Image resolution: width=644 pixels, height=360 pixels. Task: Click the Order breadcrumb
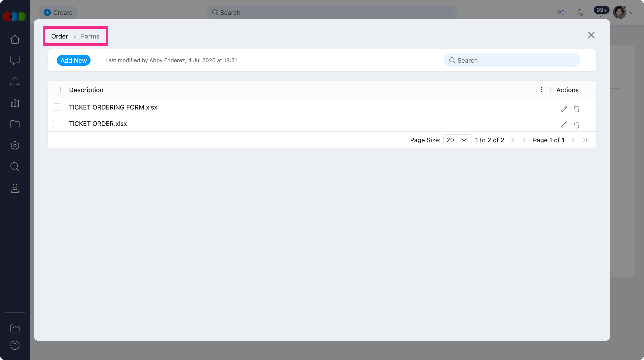tap(60, 36)
